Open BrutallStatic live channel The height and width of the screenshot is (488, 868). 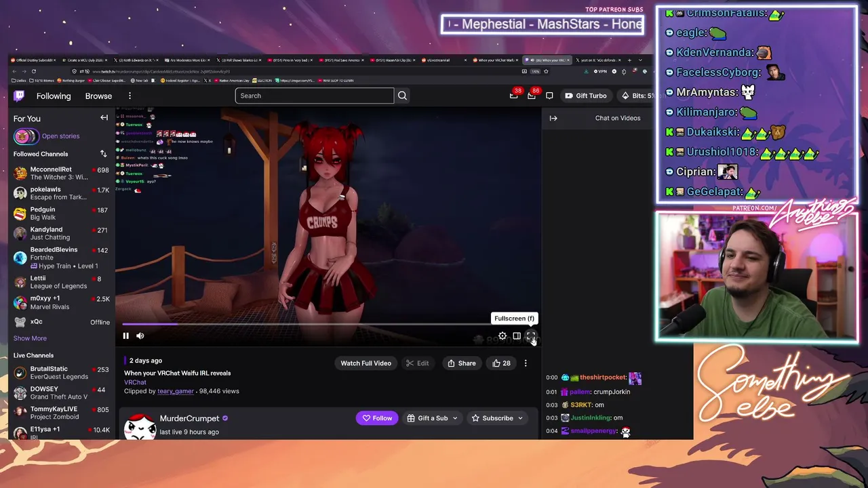[x=61, y=373]
